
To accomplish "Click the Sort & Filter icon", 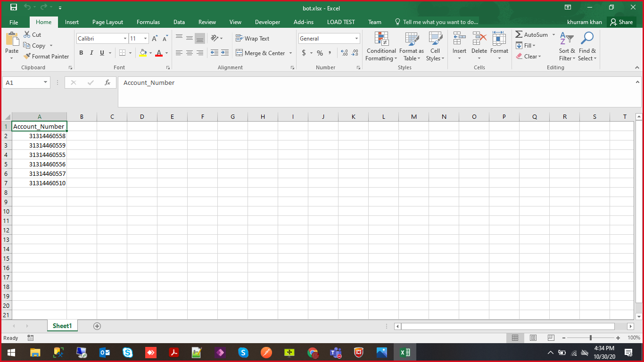I will 567,39.
